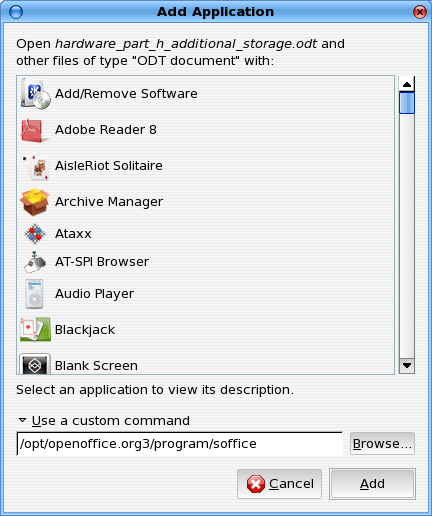This screenshot has width=432, height=516.
Task: Click the scrollbar down arrow
Action: 407,365
